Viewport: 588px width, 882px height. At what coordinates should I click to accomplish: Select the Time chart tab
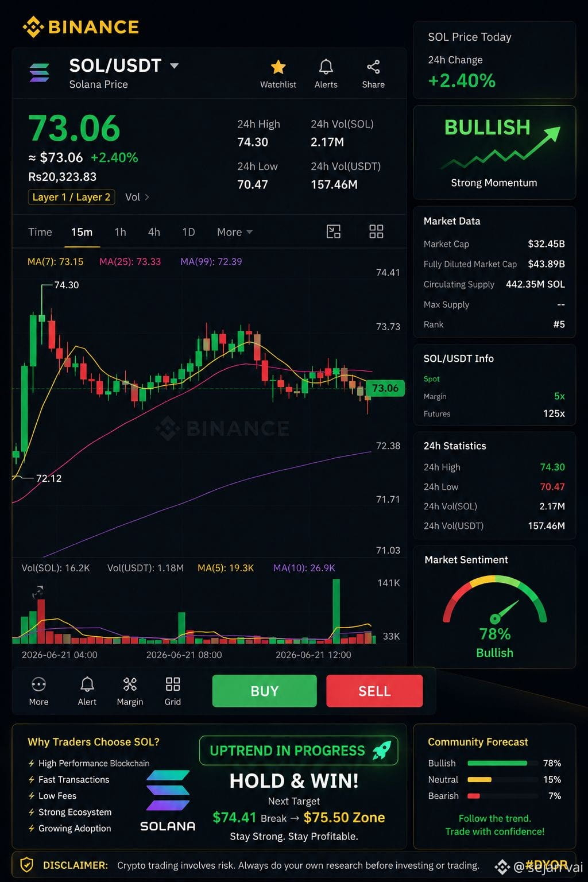[x=40, y=232]
